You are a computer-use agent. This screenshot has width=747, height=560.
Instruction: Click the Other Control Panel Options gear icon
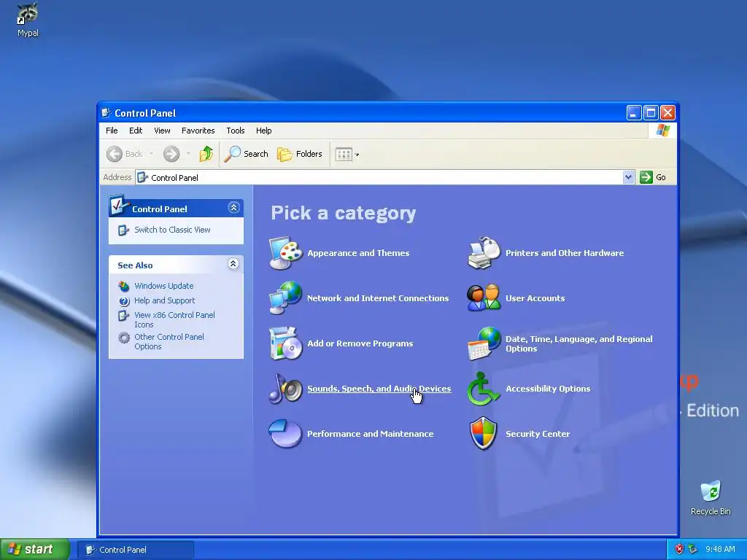point(124,338)
